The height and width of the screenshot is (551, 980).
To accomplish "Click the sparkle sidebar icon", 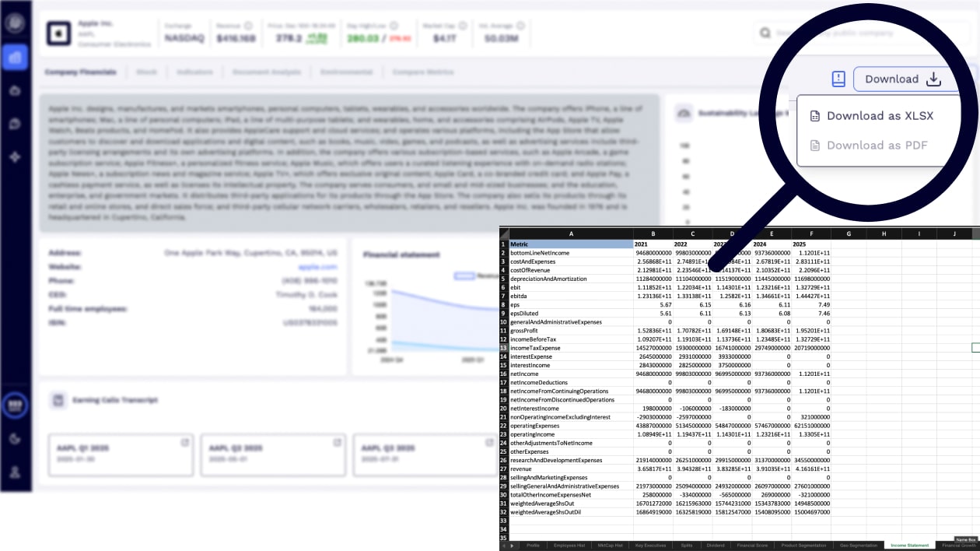I will coord(15,157).
